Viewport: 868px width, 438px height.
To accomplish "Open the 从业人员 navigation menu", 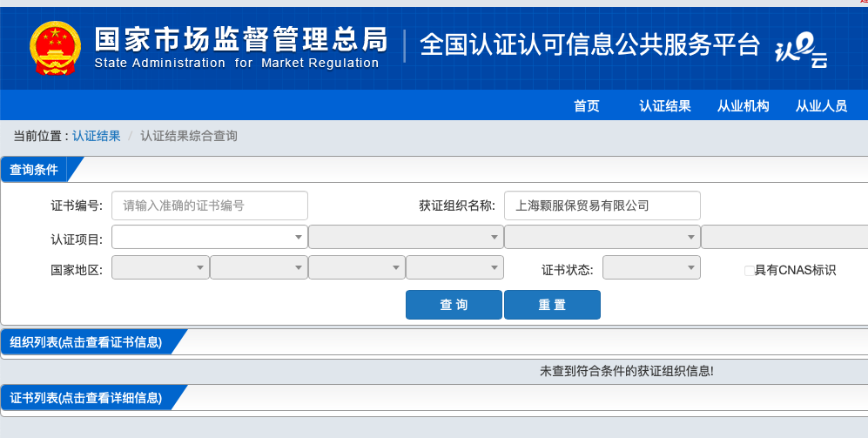I will coord(821,105).
